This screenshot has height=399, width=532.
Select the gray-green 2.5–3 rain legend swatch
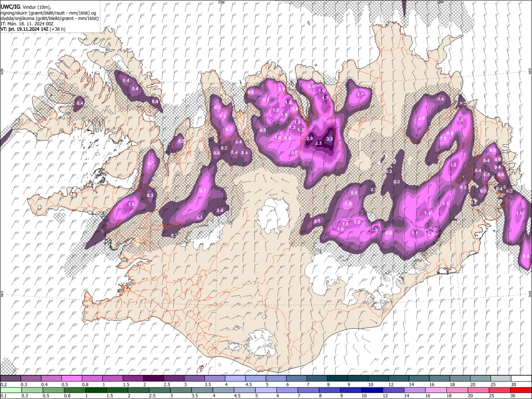coord(160,390)
